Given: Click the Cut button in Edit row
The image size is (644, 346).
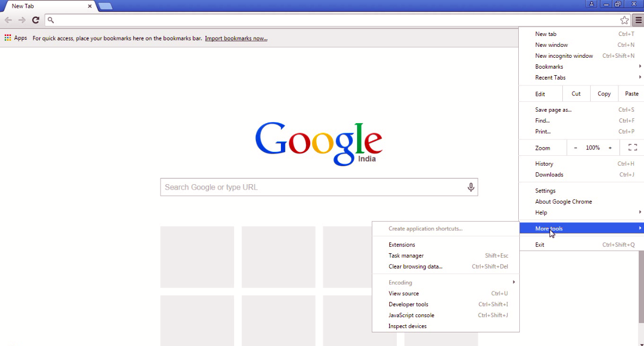Looking at the screenshot, I should click(x=576, y=94).
